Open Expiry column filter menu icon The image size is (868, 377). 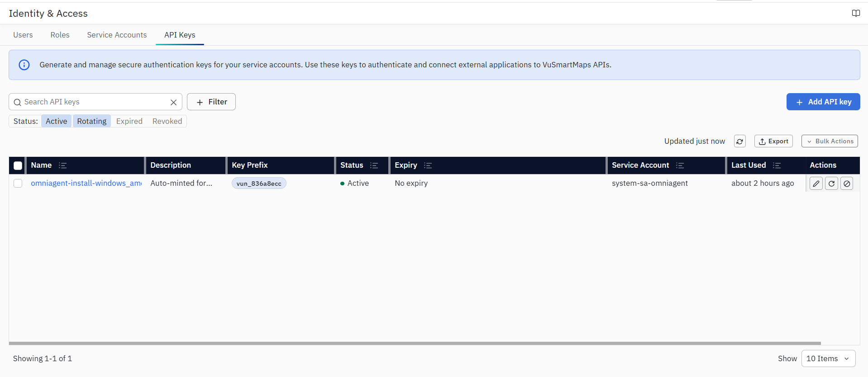point(428,165)
